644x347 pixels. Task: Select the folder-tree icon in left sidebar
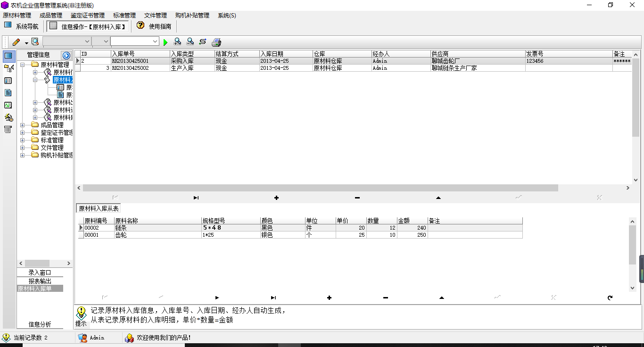8,68
